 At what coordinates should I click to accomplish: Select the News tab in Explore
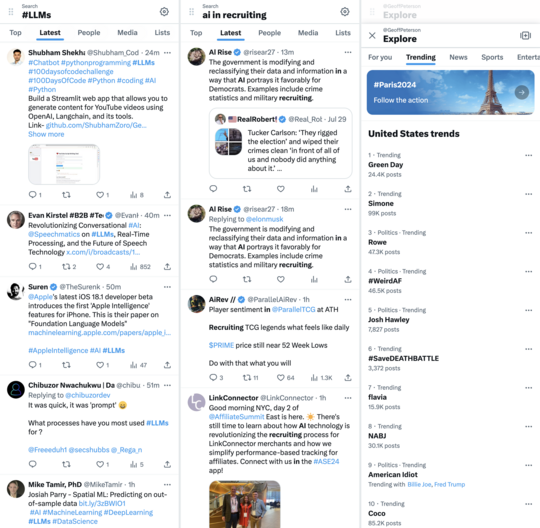[x=458, y=57]
